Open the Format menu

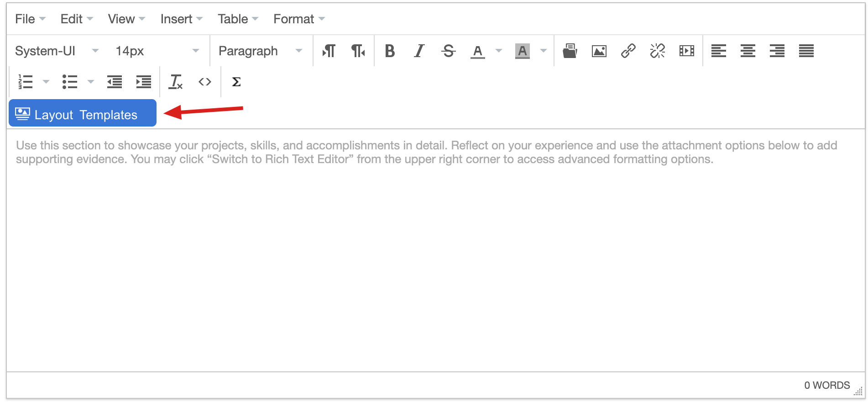coord(299,19)
